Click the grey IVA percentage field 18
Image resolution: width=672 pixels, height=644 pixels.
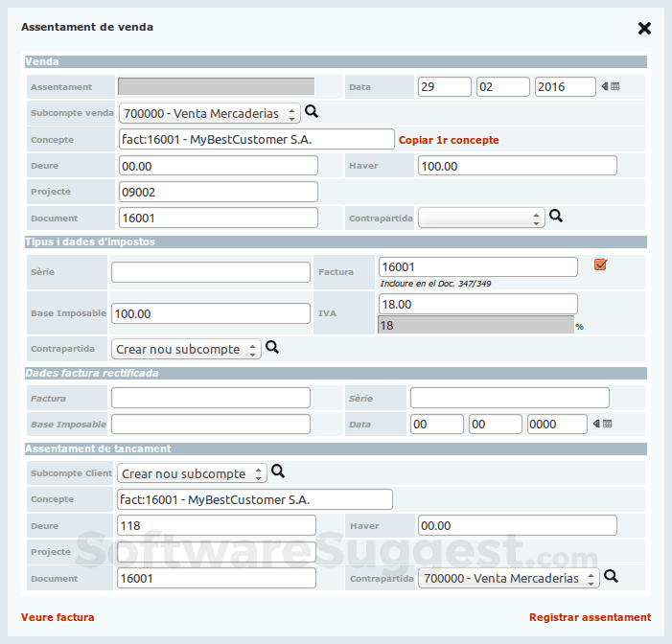pyautogui.click(x=475, y=325)
